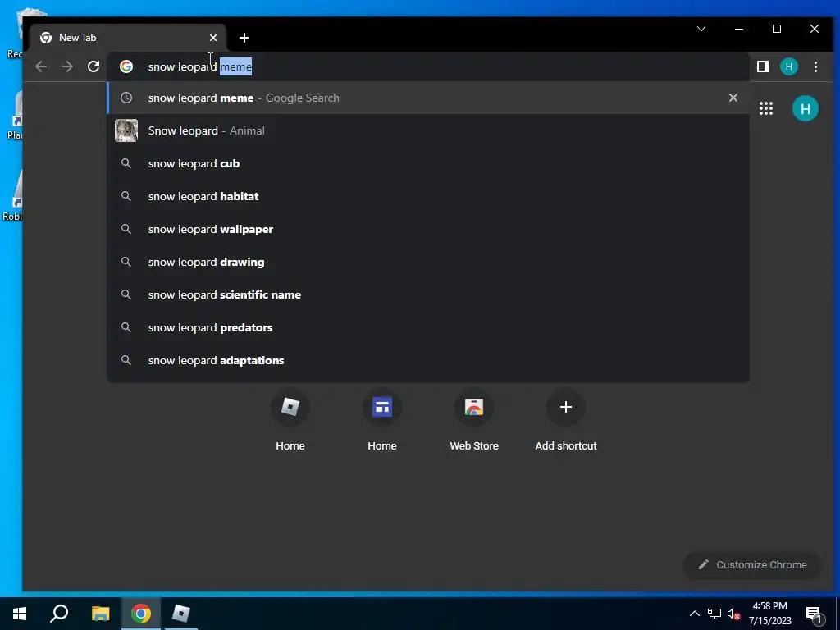Screen dimensions: 840x630
Task: Select snow leopard scientific name suggestion
Action: (428, 294)
